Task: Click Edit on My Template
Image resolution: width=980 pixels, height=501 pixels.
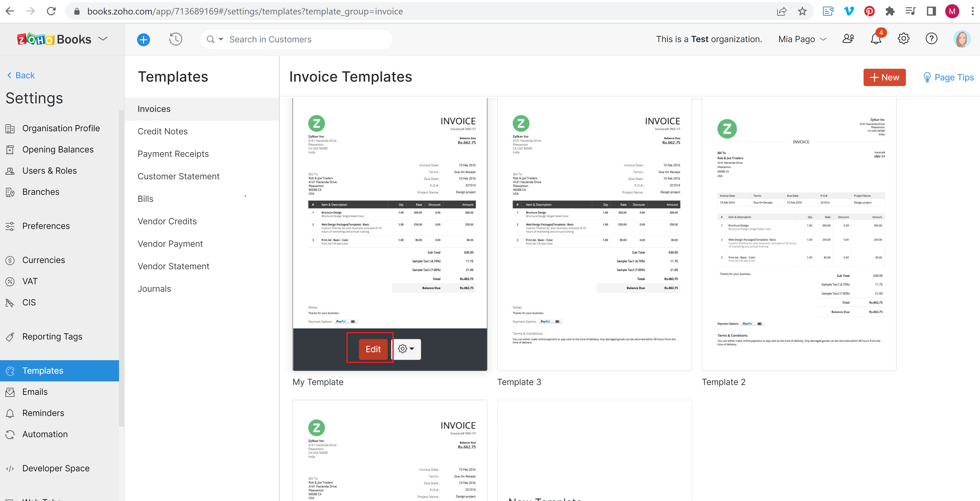Action: click(373, 349)
